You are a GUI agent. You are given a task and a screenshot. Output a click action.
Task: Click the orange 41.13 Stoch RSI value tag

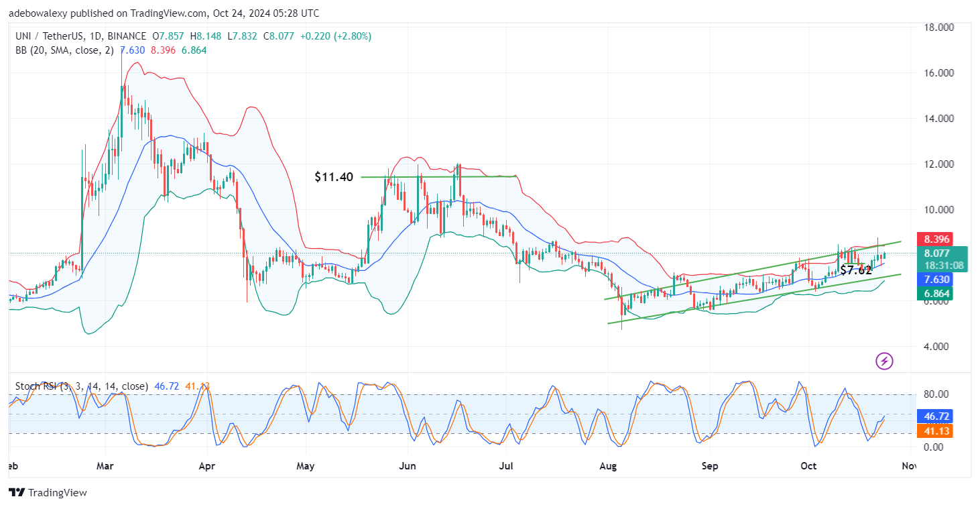coord(935,431)
